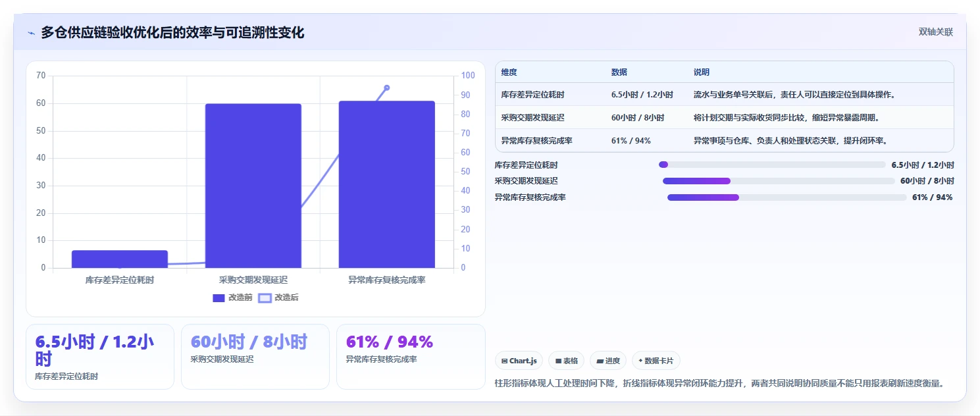Select the 表格 tag
This screenshot has height=416, width=980.
566,361
